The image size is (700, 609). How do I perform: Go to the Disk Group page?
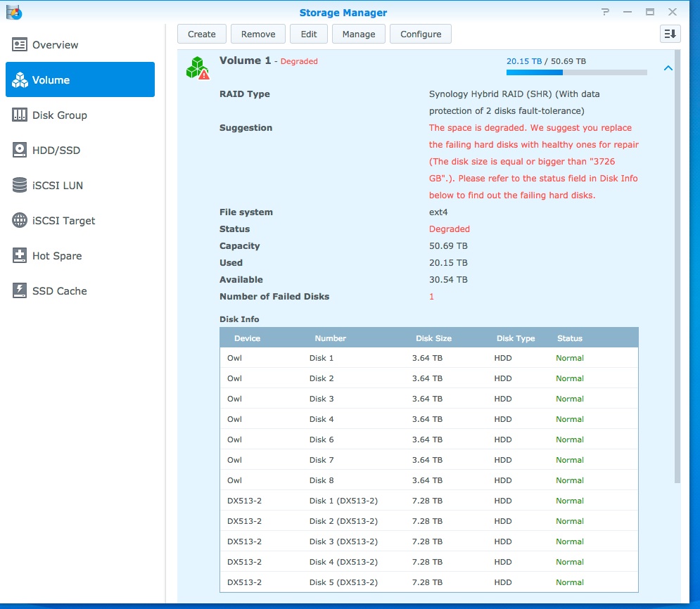click(x=80, y=115)
